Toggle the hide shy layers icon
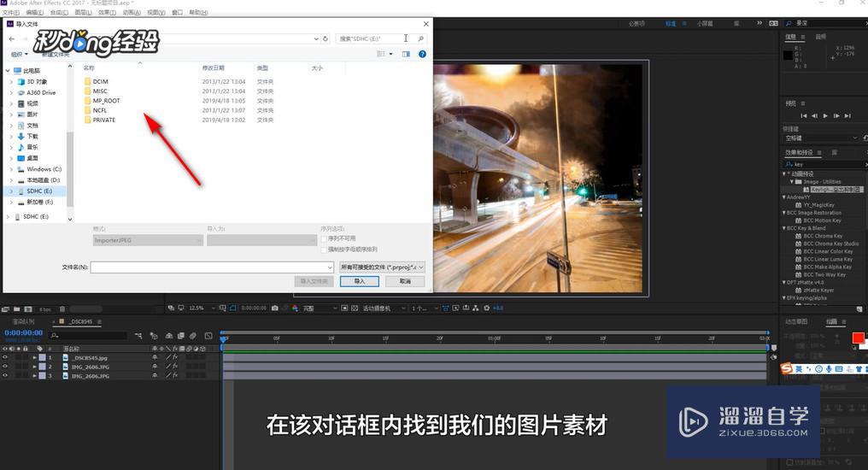This screenshot has width=868, height=470. point(169,336)
